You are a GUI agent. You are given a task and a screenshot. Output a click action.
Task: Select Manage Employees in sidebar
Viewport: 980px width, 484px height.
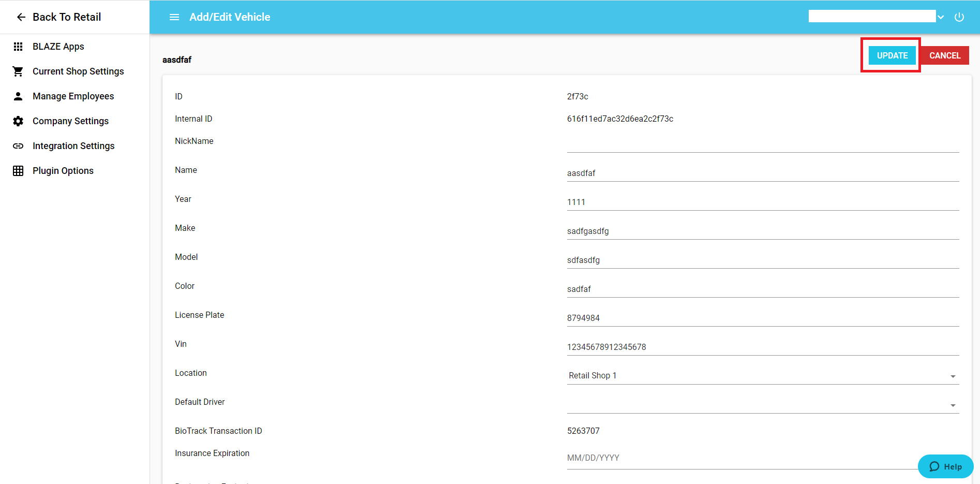coord(73,96)
